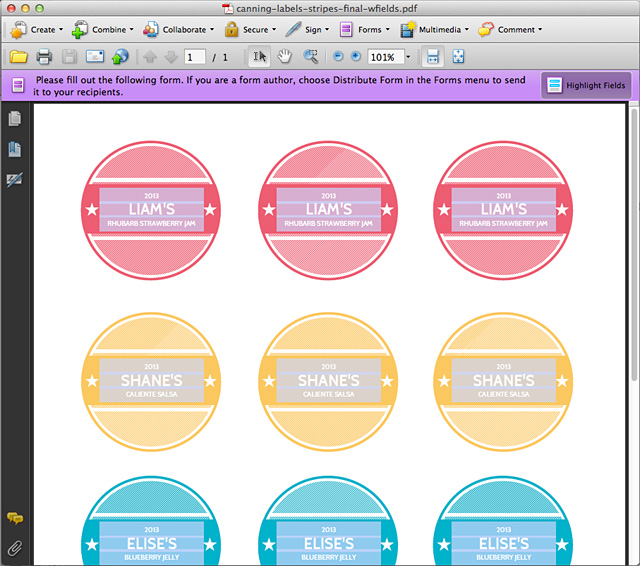Open the zoom percentage dropdown arrow

[x=408, y=57]
